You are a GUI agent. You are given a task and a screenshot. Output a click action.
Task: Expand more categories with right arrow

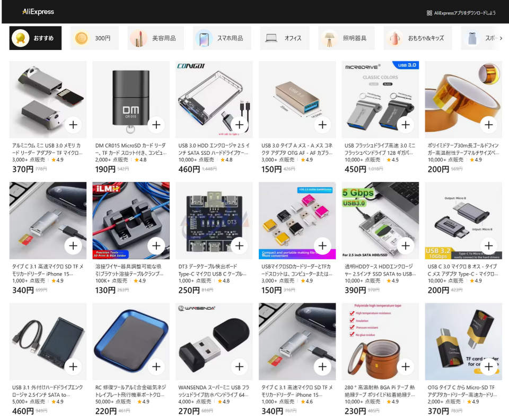coord(501,38)
